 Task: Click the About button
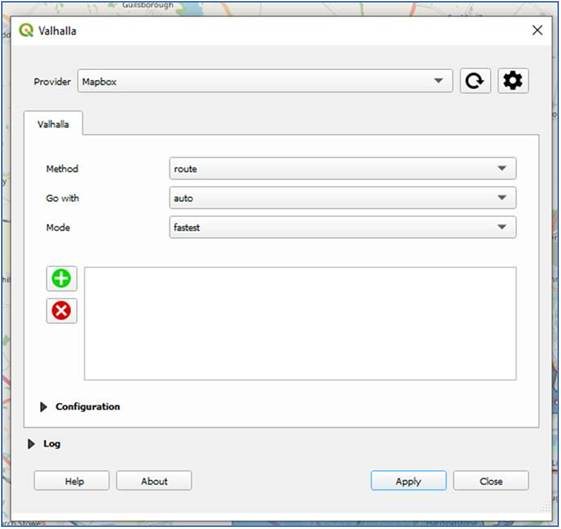coord(154,481)
